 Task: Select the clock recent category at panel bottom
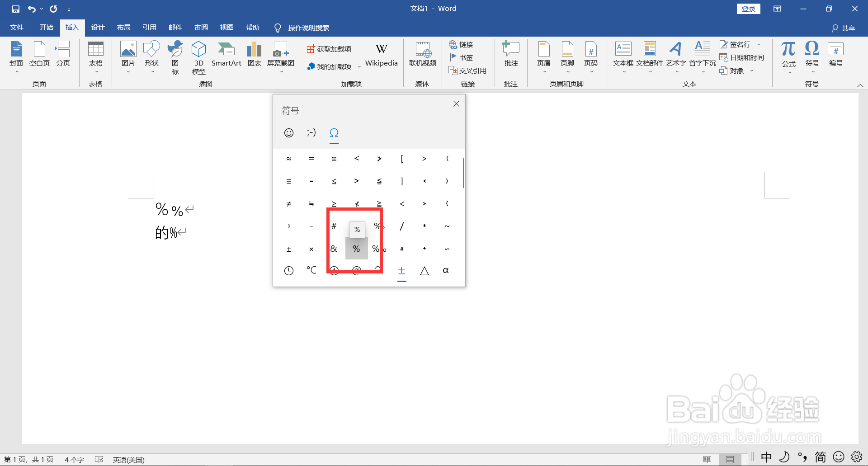pos(289,271)
